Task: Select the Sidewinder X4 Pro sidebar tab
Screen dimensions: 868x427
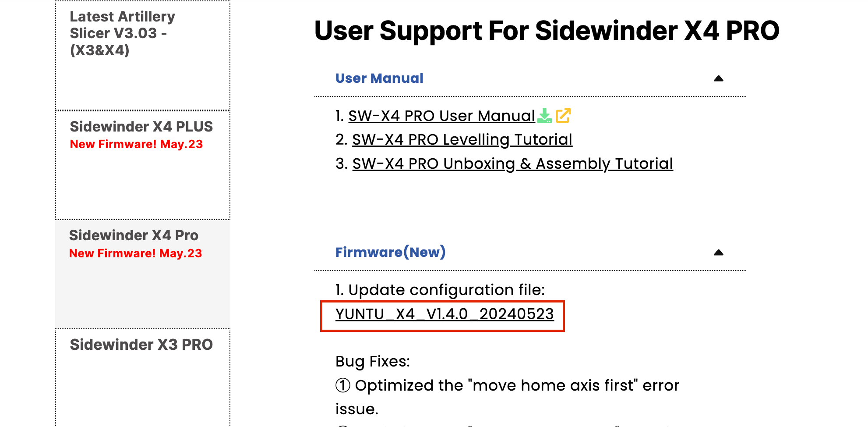Action: pyautogui.click(x=134, y=236)
